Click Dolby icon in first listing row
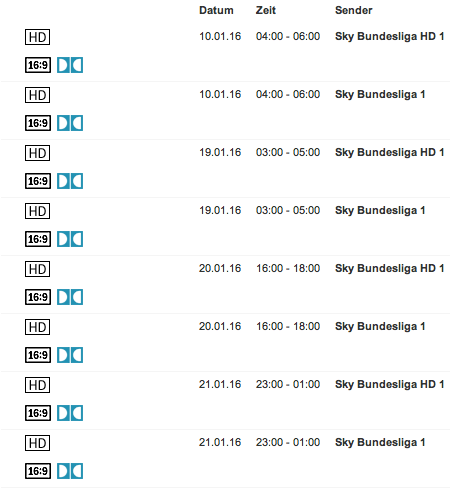This screenshot has height=490, width=450. [70, 65]
